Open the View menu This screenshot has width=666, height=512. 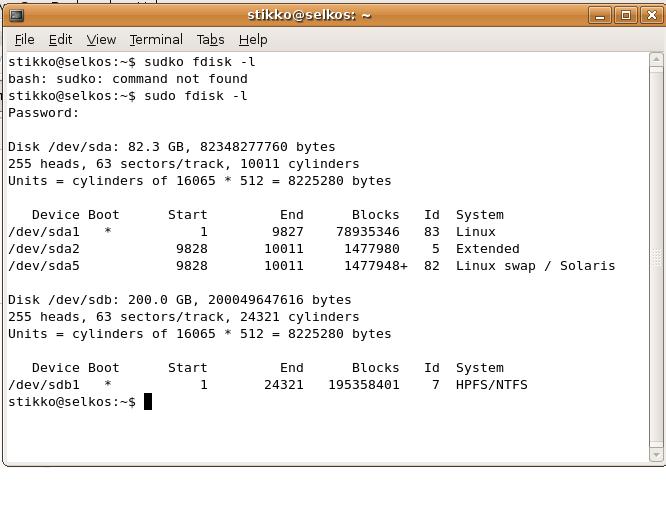pos(101,40)
